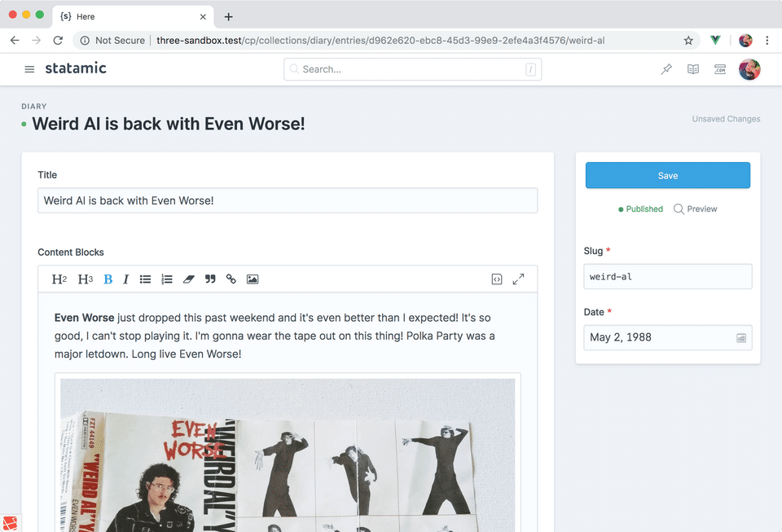Edit the Title input field
782x532 pixels.
288,200
